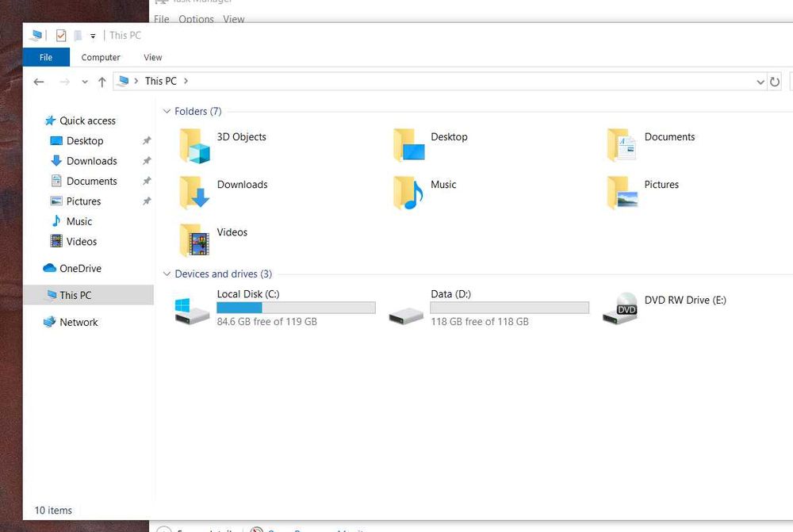The width and height of the screenshot is (793, 532).
Task: Open recent locations dropdown arrow
Action: pyautogui.click(x=85, y=82)
